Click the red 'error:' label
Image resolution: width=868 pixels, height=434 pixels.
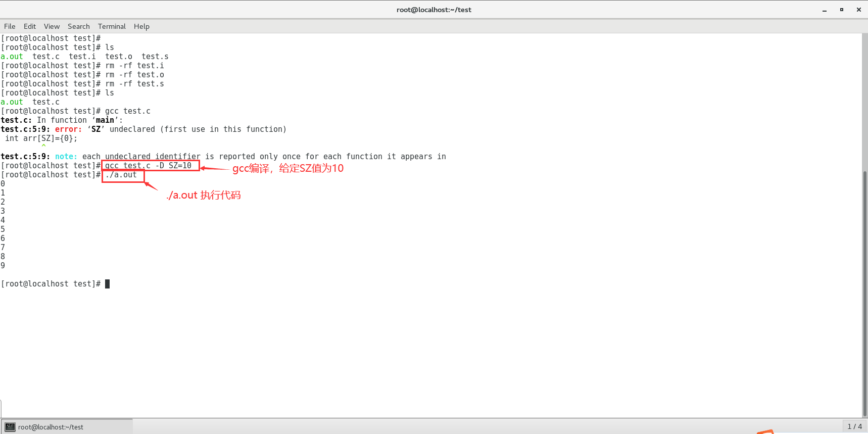68,129
